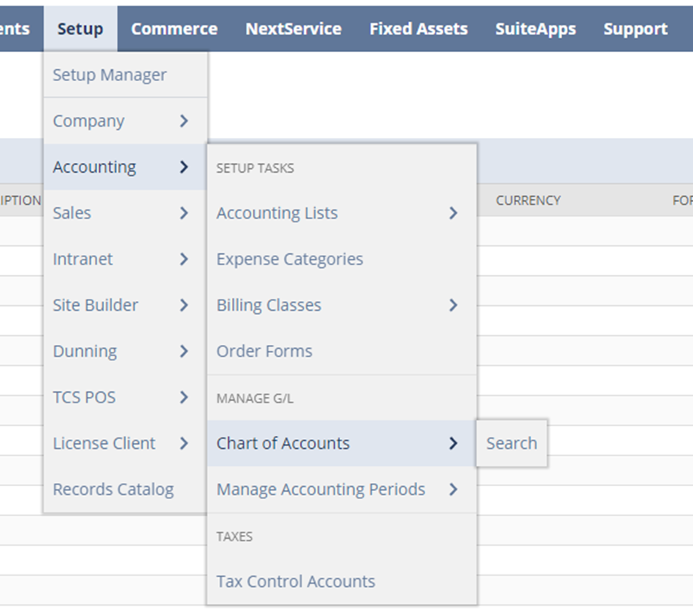Open Tax Control Accounts
Screen dimensions: 693x616
tap(295, 581)
